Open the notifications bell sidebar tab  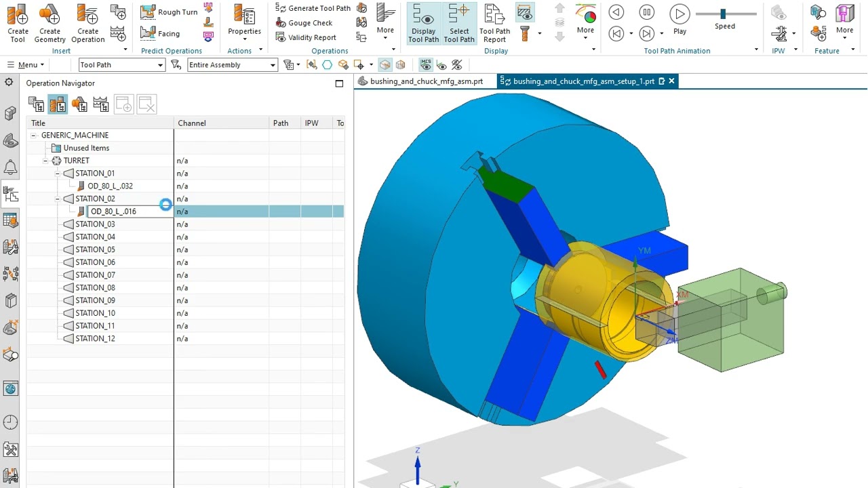pos(10,167)
